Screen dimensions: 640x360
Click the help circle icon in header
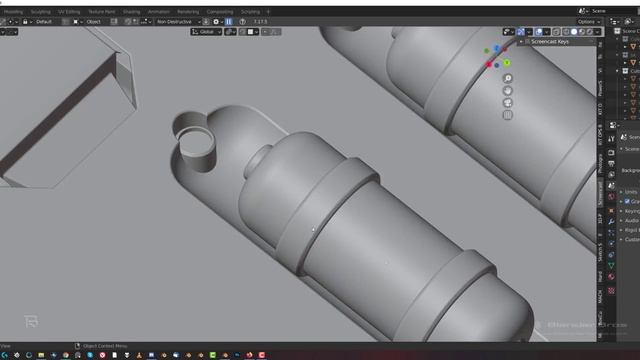[x=242, y=22]
